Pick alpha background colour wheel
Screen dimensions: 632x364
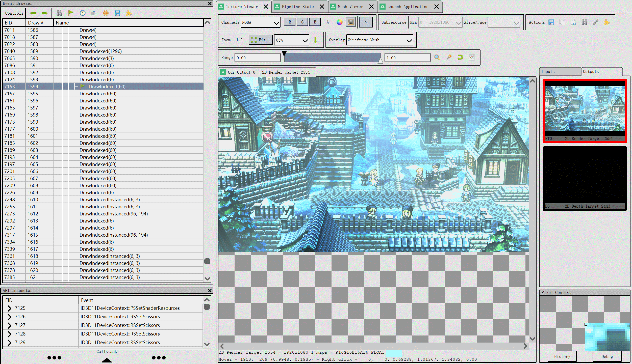click(340, 22)
